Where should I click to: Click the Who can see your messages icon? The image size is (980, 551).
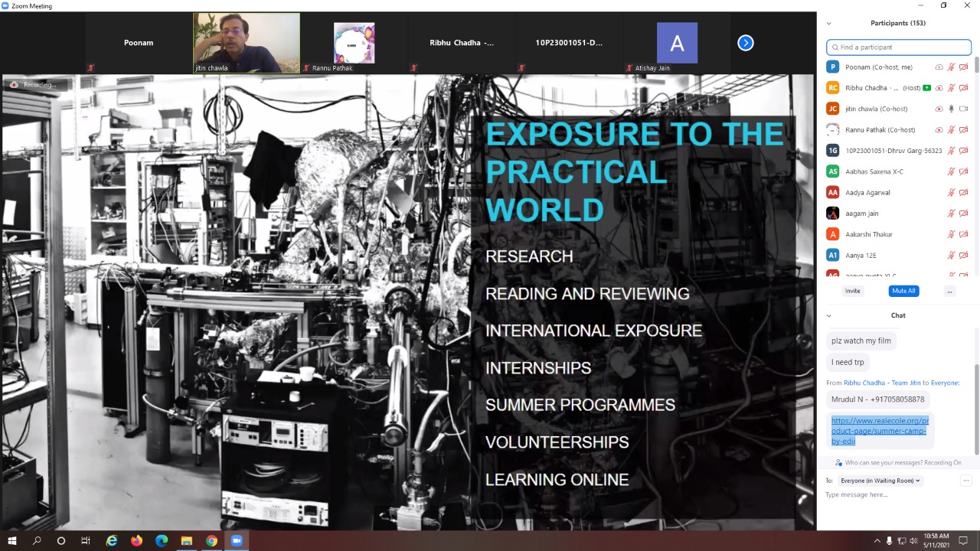pos(839,463)
